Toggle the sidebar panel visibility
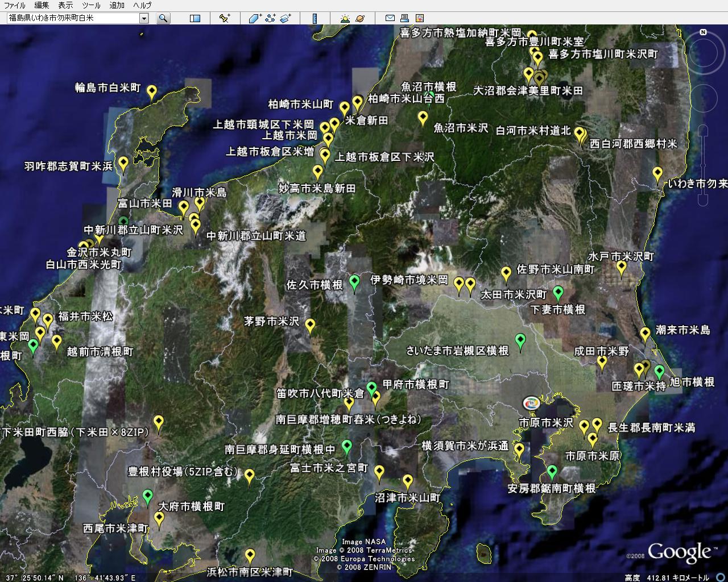The image size is (728, 582). click(x=195, y=18)
